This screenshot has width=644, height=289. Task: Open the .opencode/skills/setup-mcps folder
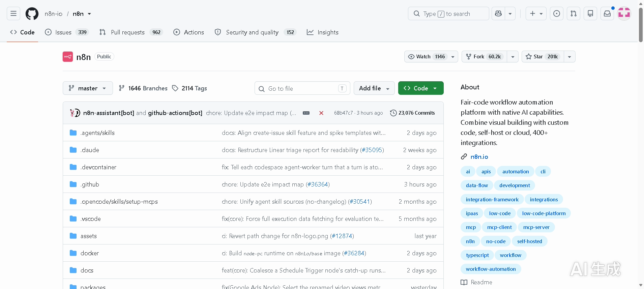coord(119,202)
